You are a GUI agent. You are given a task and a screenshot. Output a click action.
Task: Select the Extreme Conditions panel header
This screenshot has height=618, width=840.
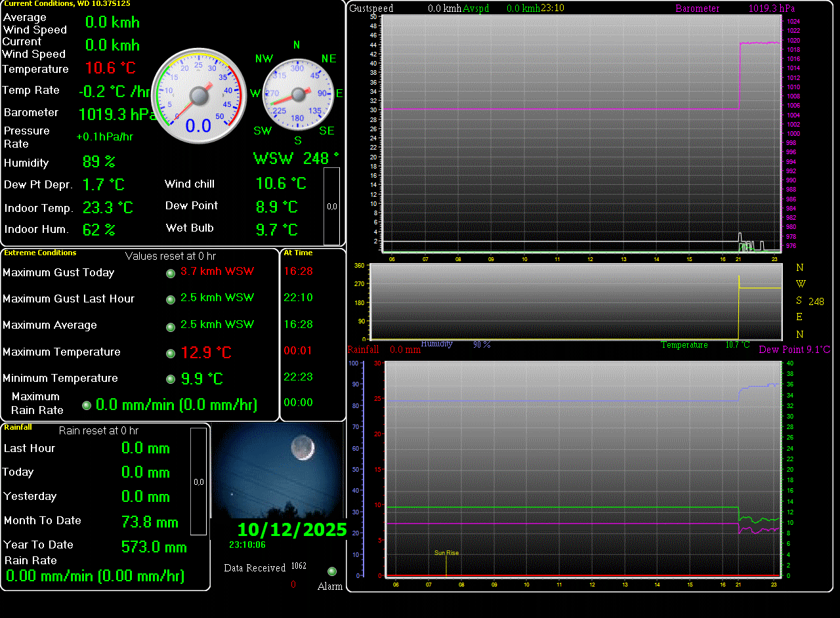pos(40,253)
